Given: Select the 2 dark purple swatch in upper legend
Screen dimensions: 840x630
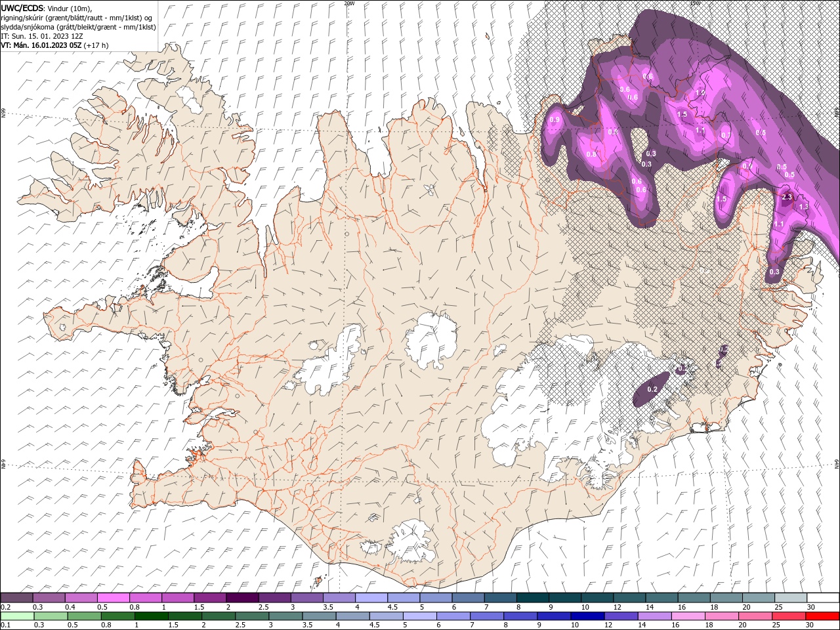Looking at the screenshot, I should tap(242, 598).
